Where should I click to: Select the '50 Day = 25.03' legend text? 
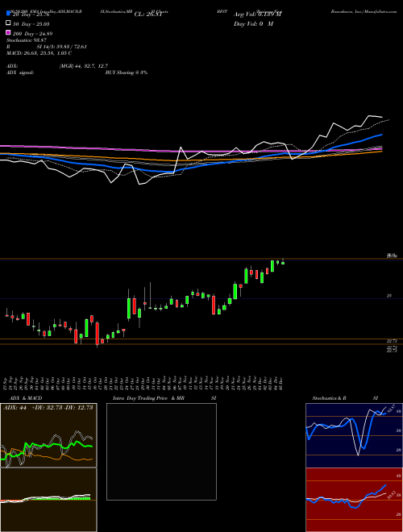31,23
